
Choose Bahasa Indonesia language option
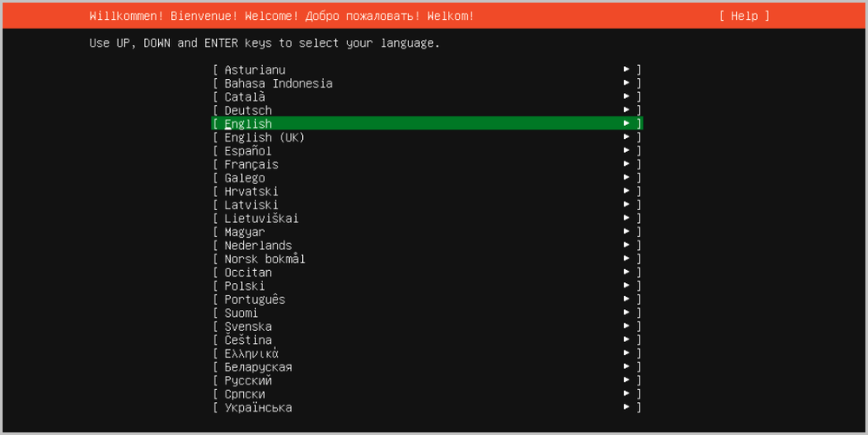[278, 83]
